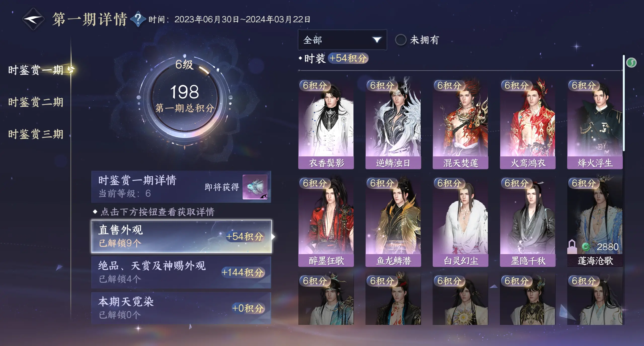Viewport: 644px width, 346px height.
Task: Click the green swirl icon at top right
Action: click(631, 63)
